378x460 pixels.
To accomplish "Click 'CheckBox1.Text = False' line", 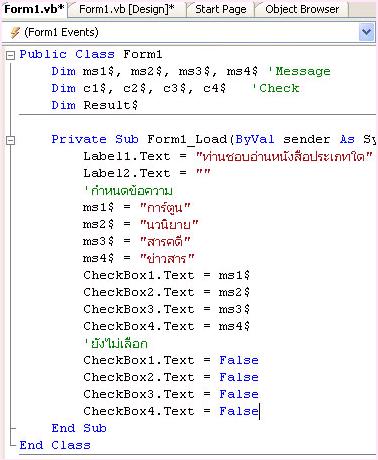I will [x=171, y=360].
